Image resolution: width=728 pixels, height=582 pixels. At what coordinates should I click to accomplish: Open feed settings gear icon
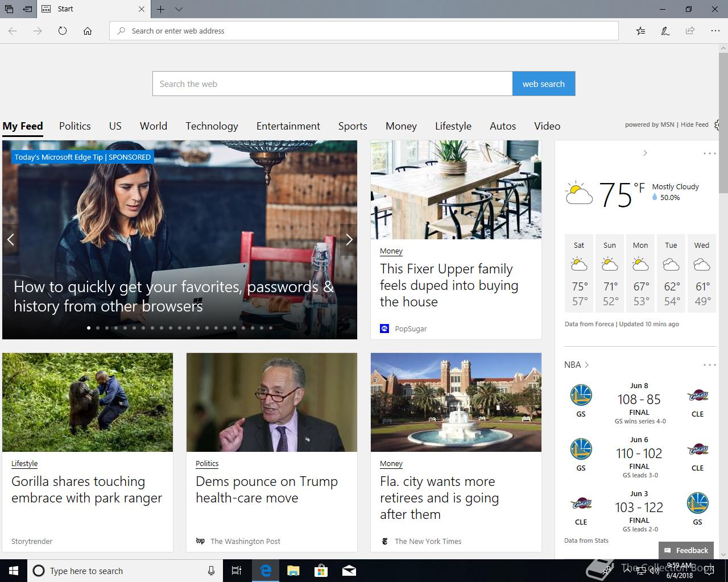718,125
